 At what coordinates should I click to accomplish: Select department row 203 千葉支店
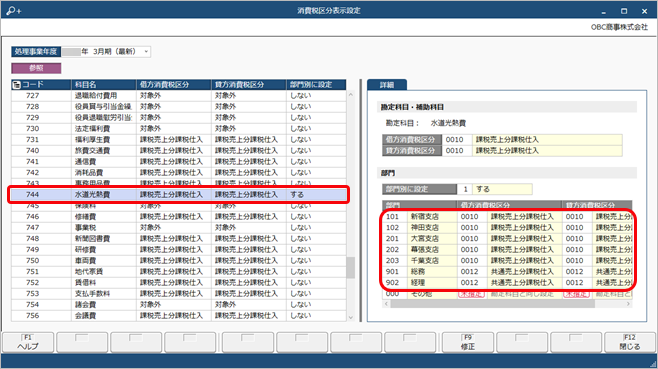507,260
